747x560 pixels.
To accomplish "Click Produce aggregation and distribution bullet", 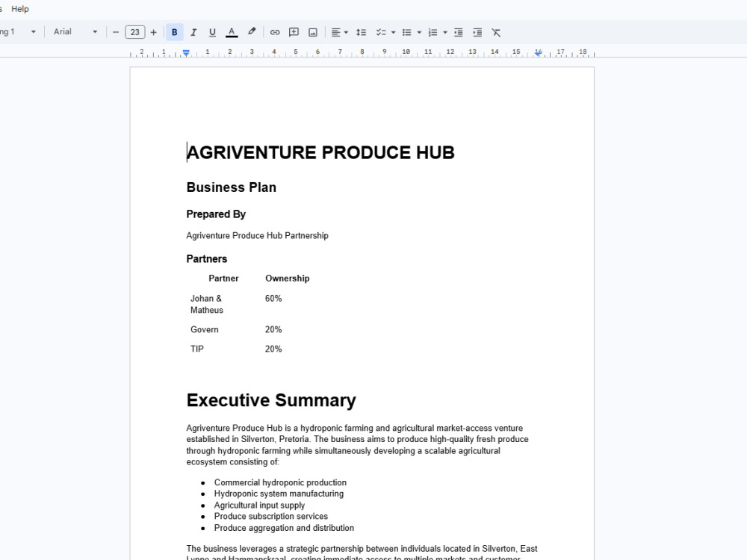I will pos(284,528).
